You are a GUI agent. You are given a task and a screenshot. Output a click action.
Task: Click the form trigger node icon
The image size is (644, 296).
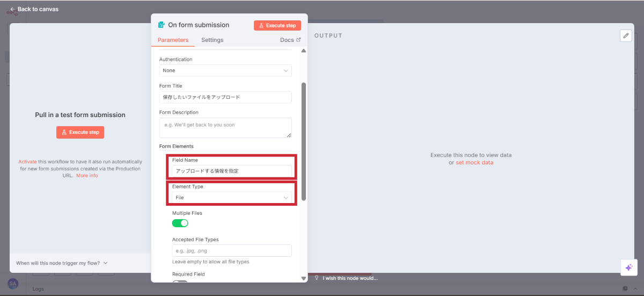tap(161, 25)
